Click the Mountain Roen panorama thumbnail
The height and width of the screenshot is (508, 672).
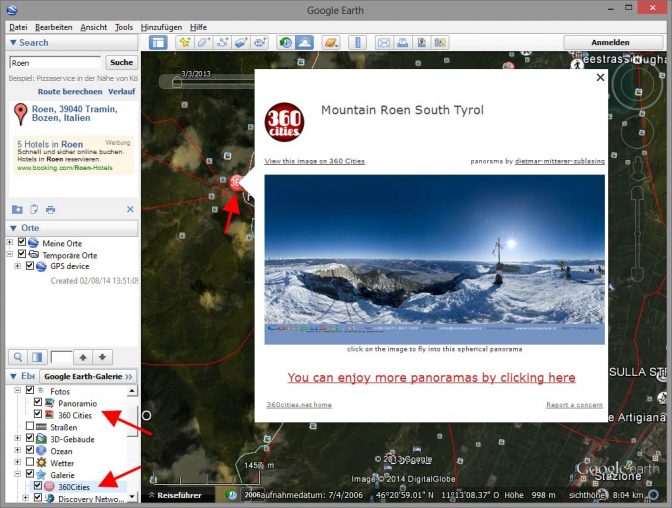[435, 259]
